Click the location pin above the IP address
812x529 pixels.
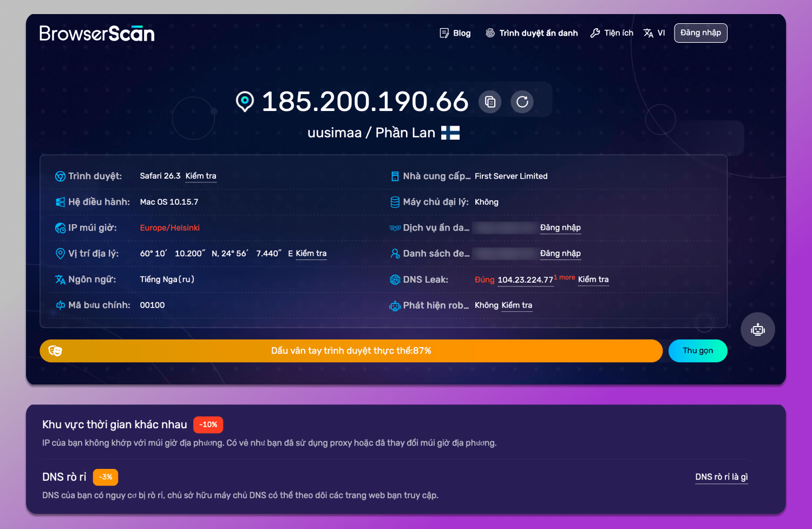tap(245, 101)
